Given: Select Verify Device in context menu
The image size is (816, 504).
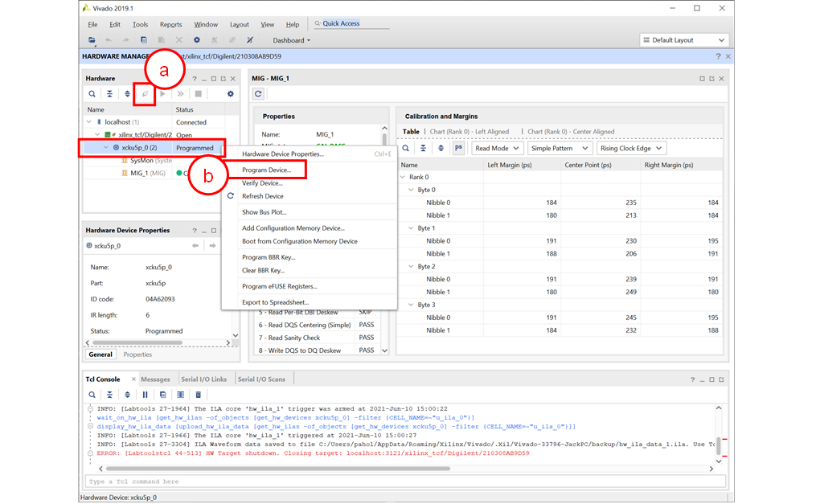Looking at the screenshot, I should coord(262,183).
